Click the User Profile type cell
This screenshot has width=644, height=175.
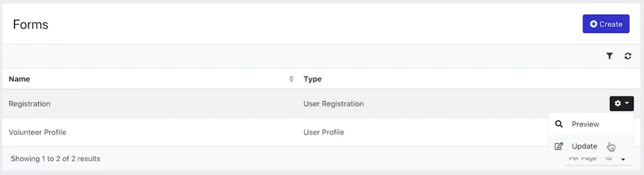pyautogui.click(x=324, y=132)
